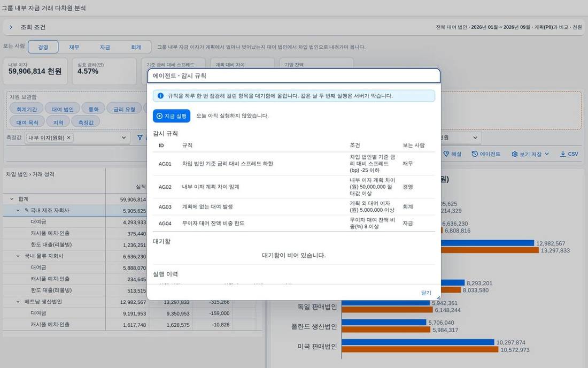588x368 pixels.
Task: Click the 조건 column header
Action: [x=354, y=145]
